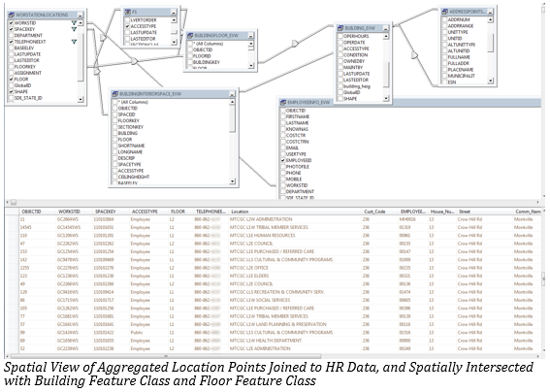Select the join symbol between BUILDINGFLOOR_EVW and BUILDING_EVW
This screenshot has width=550, height=392.
click(295, 44)
